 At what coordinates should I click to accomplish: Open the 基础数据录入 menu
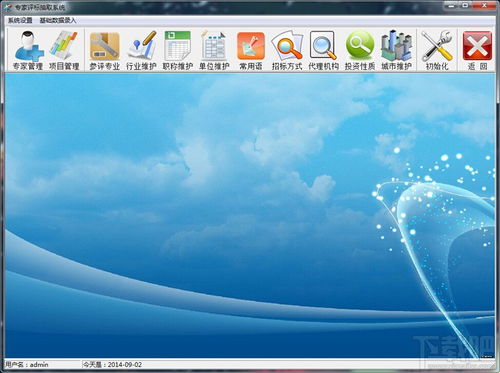(58, 20)
